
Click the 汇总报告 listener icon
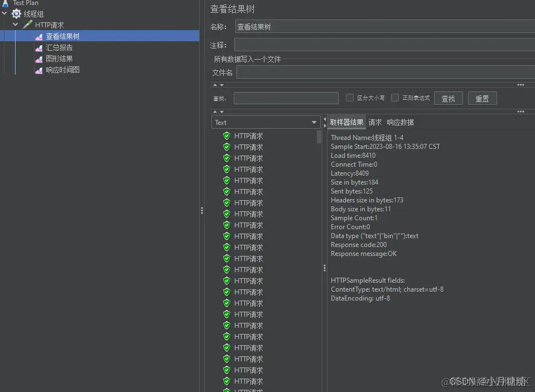[x=39, y=48]
